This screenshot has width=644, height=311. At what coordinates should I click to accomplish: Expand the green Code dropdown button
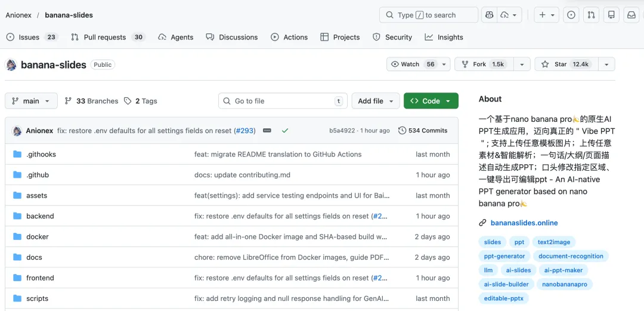[x=431, y=101]
